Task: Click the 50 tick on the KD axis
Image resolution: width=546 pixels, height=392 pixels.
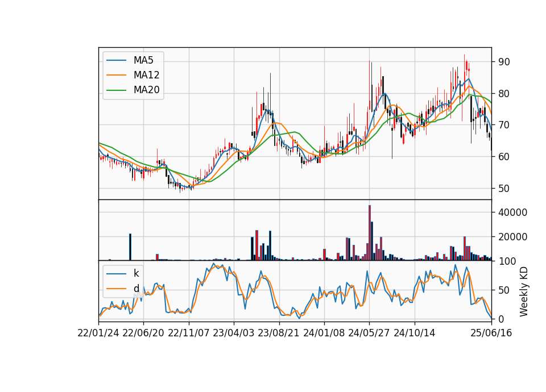Action: pos(504,290)
